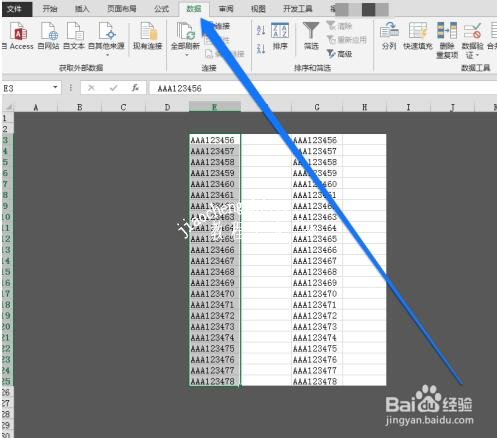Select the column G header
This screenshot has height=438, width=497.
coord(317,107)
